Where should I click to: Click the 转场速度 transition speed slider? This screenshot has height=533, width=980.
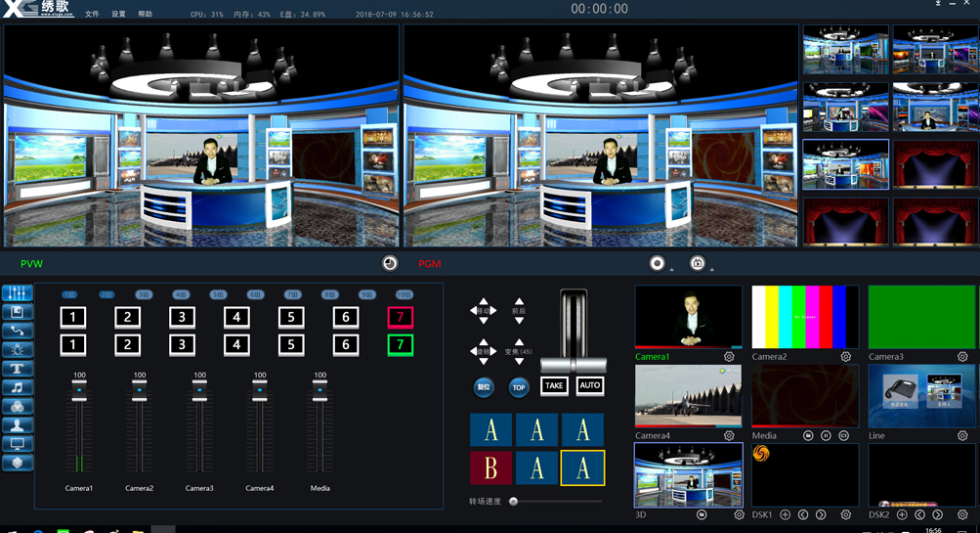(555, 502)
